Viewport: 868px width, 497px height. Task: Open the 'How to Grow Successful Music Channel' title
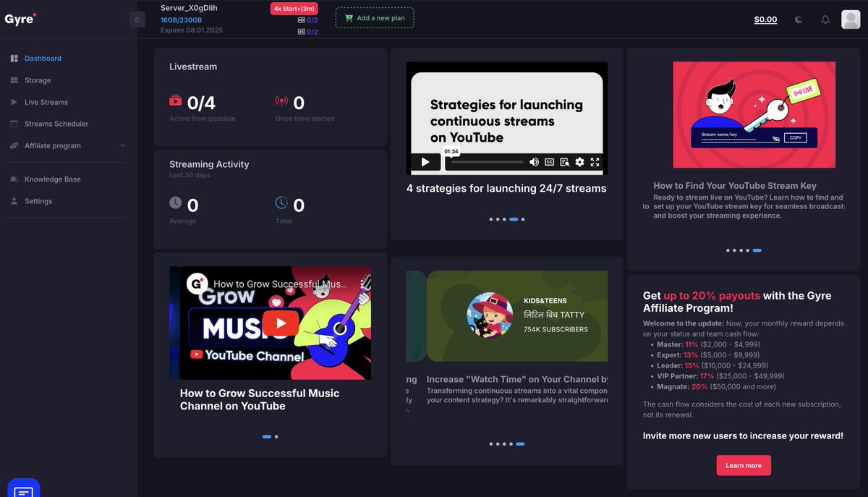(x=260, y=399)
